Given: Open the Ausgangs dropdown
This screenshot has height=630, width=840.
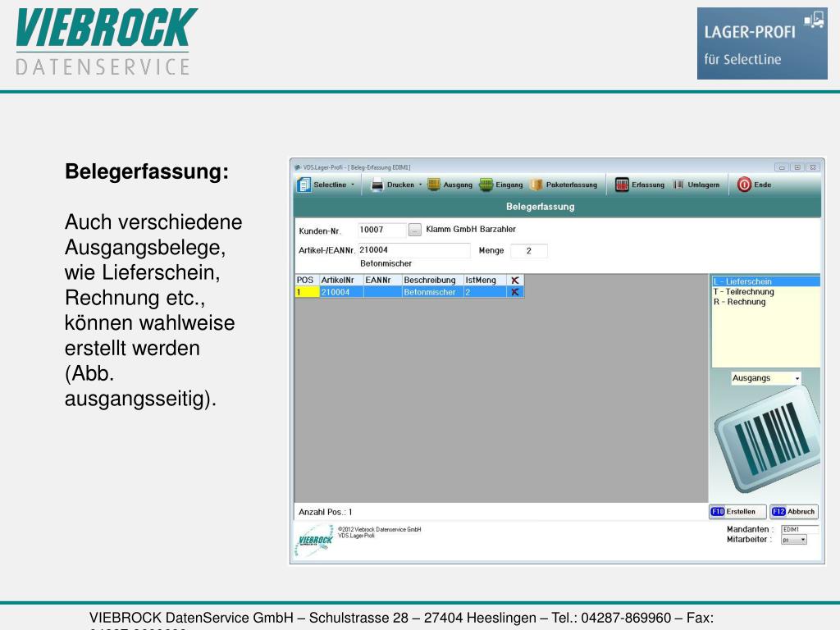Looking at the screenshot, I should point(766,378).
